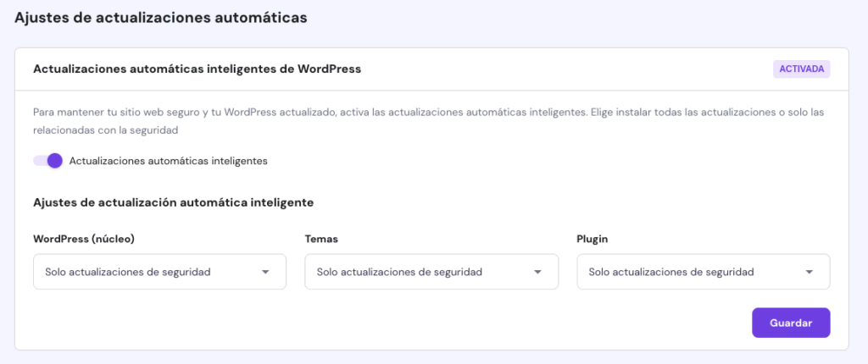The width and height of the screenshot is (868, 364).
Task: Click the ACTIVADA status badge
Action: (801, 69)
